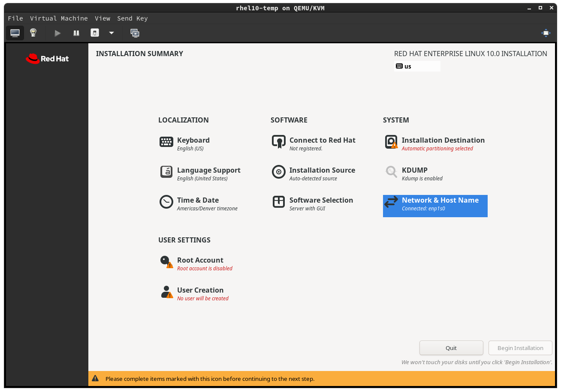Open the Installation Source label

pos(322,170)
